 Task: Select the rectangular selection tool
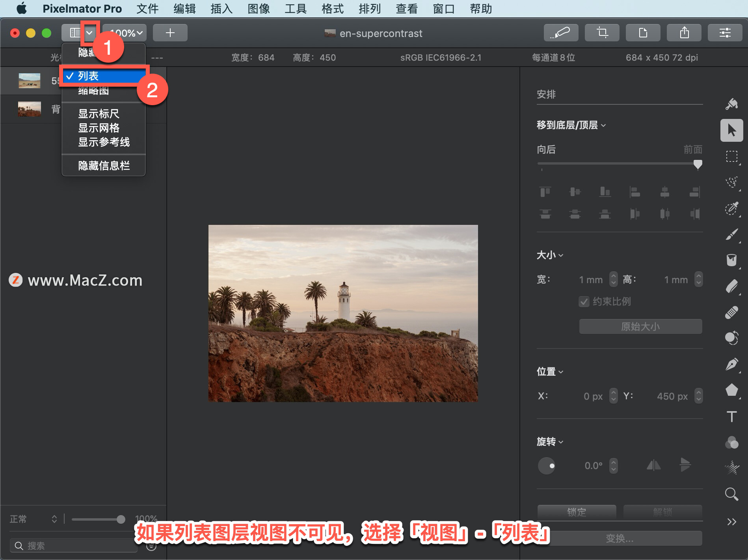731,156
